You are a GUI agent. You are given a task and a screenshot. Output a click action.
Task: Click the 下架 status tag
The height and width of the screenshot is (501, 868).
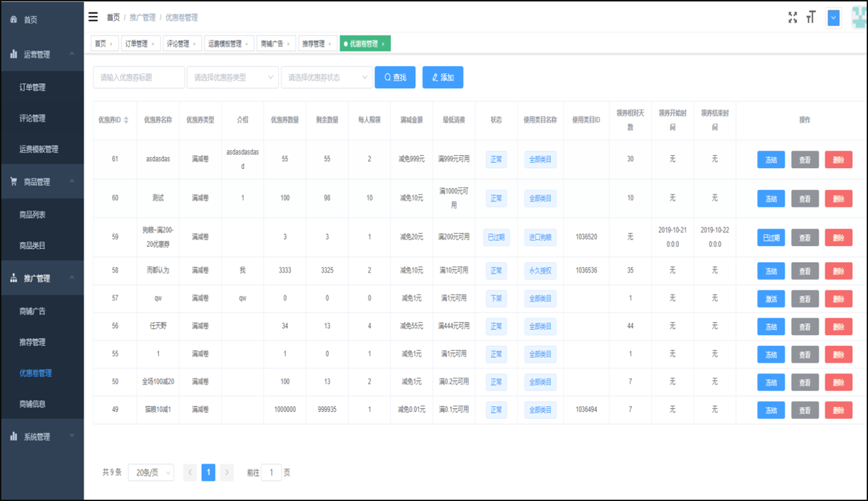click(496, 298)
